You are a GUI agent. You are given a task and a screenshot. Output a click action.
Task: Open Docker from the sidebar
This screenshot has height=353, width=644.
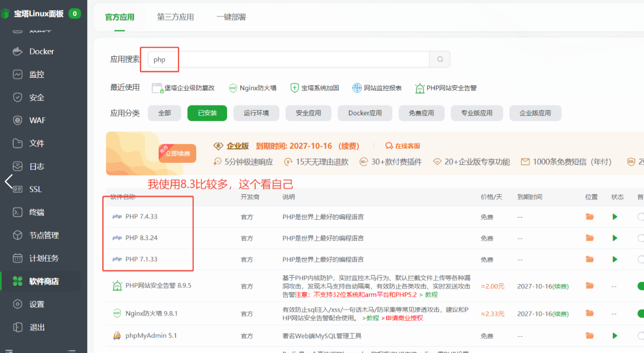coord(42,51)
